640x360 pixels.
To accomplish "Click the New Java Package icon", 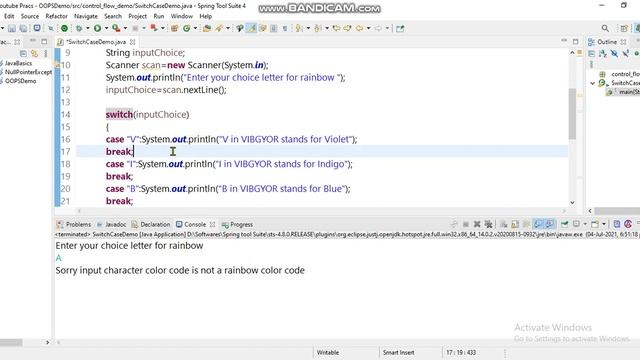I will pyautogui.click(x=174, y=28).
